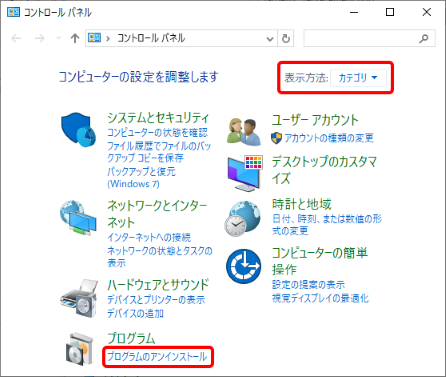This screenshot has height=377, width=446.
Task: Open デバイスの追加 link
Action: point(135,313)
